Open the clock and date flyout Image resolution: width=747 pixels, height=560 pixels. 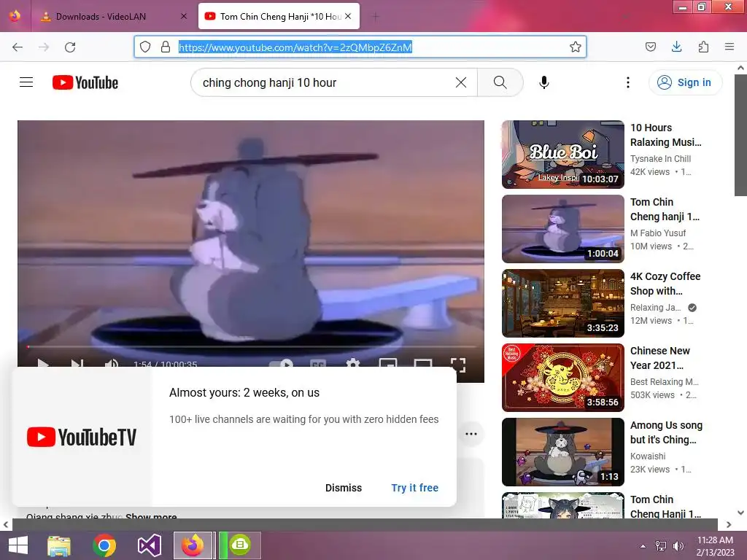[x=715, y=545]
